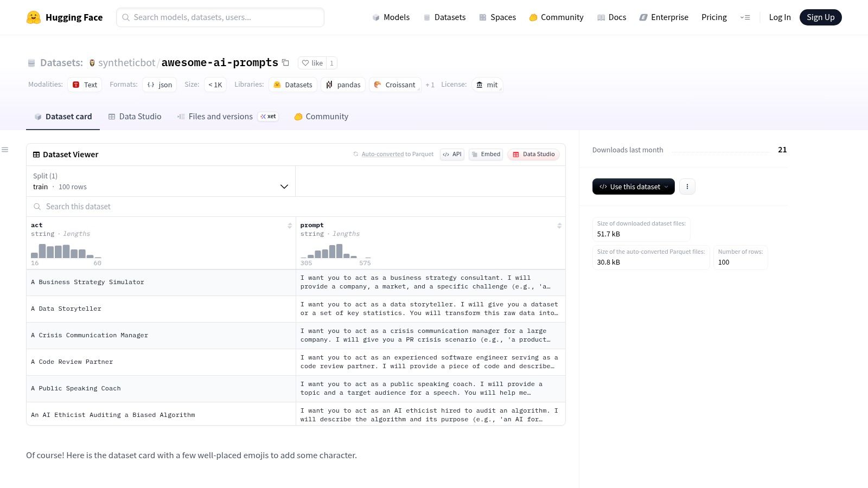Image resolution: width=868 pixels, height=488 pixels.
Task: Click the heart like button
Action: [312, 63]
